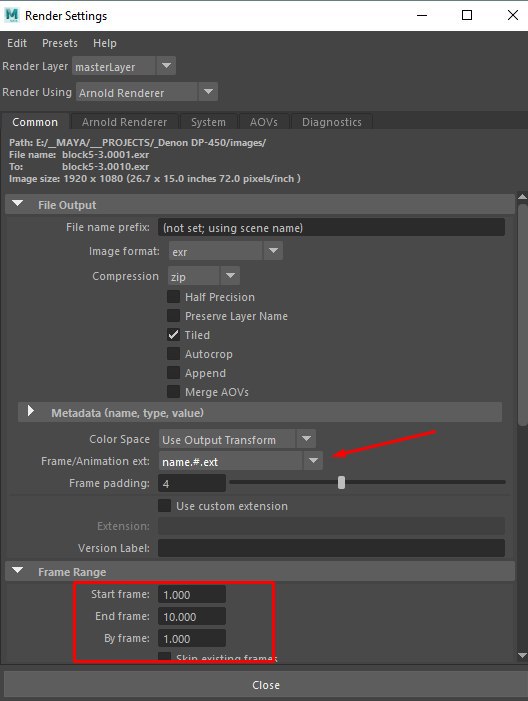Switch to the Arnold Renderer tab
This screenshot has width=528, height=701.
124,122
